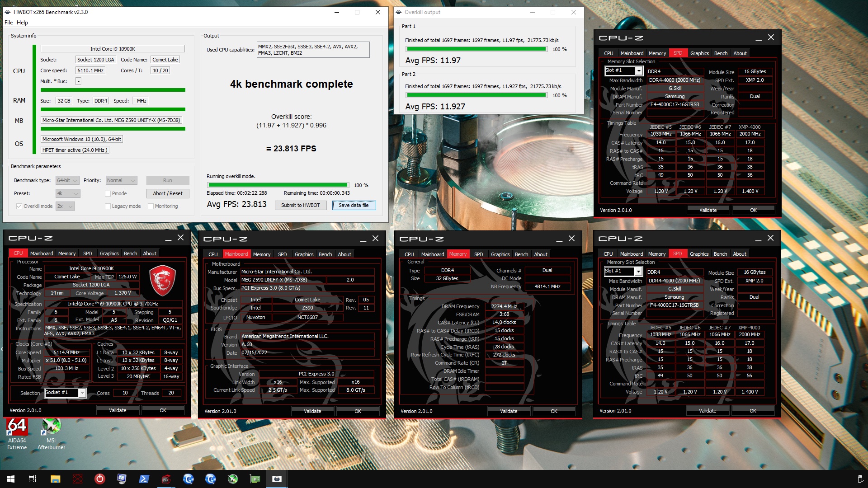Click the Save data file button
The height and width of the screenshot is (488, 868).
point(354,205)
